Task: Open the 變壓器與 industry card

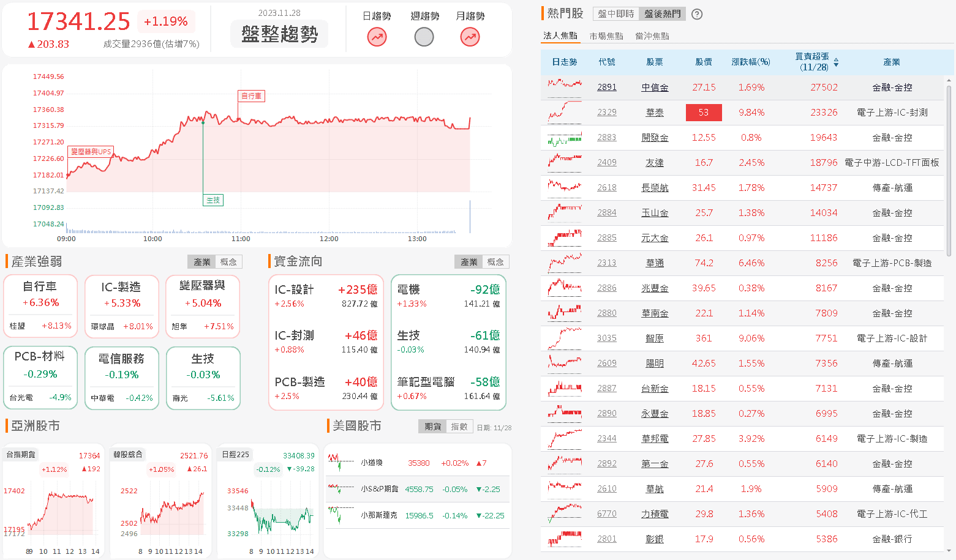Action: (x=203, y=307)
